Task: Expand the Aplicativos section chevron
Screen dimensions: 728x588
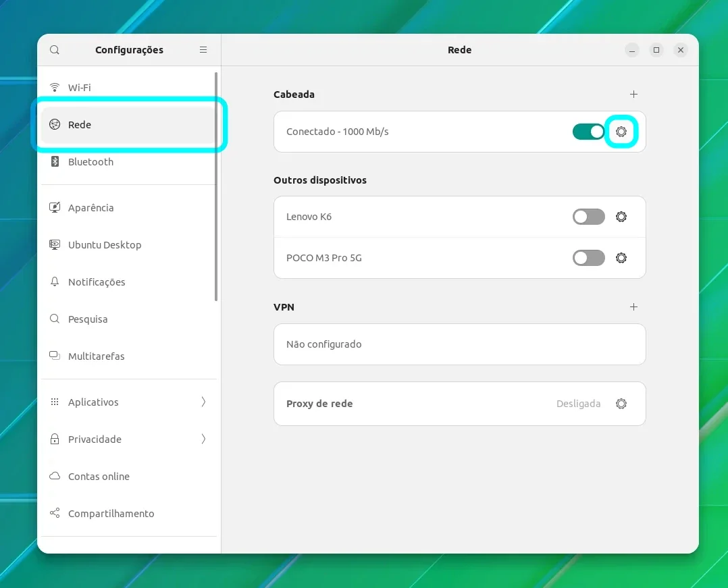Action: pyautogui.click(x=203, y=402)
